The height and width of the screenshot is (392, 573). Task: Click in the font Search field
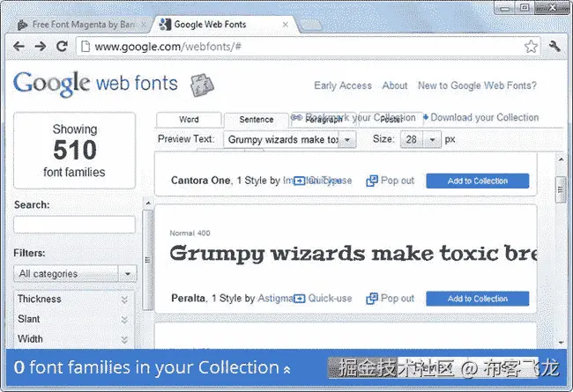pos(75,225)
